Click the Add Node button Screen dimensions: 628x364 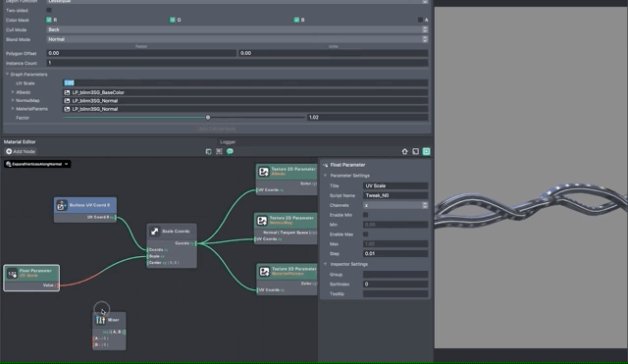tap(21, 151)
